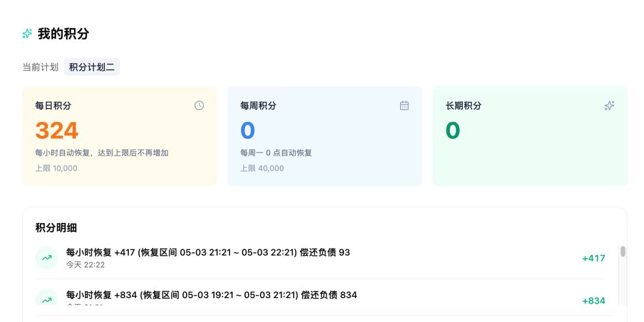Click the 积分明细 list scrollbar thumb
This screenshot has width=644, height=322.
pyautogui.click(x=623, y=252)
